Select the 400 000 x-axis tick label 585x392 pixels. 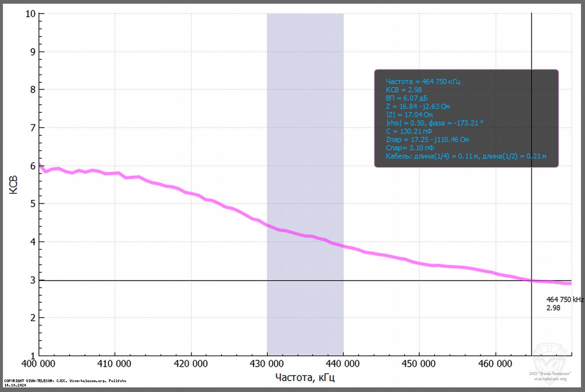coord(39,364)
